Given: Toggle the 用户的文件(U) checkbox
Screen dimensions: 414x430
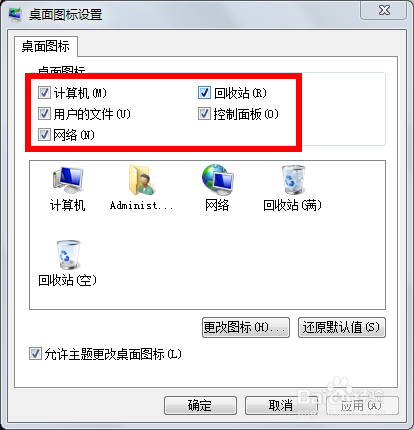Looking at the screenshot, I should pos(44,114).
